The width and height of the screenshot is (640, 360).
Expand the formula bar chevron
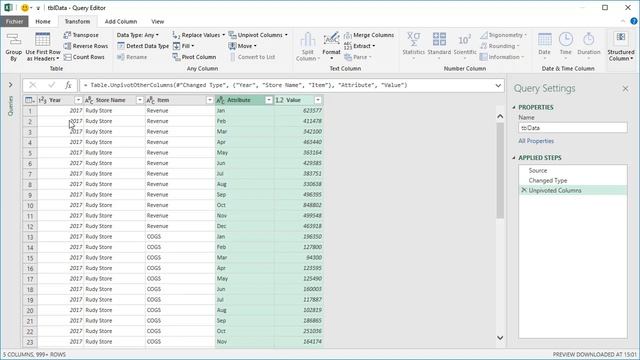[498, 85]
